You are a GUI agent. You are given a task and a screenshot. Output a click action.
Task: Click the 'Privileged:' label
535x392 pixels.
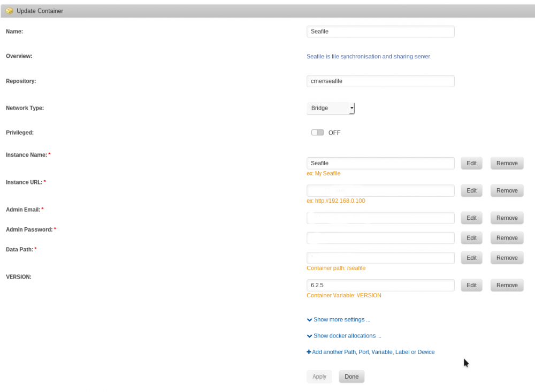(x=20, y=133)
